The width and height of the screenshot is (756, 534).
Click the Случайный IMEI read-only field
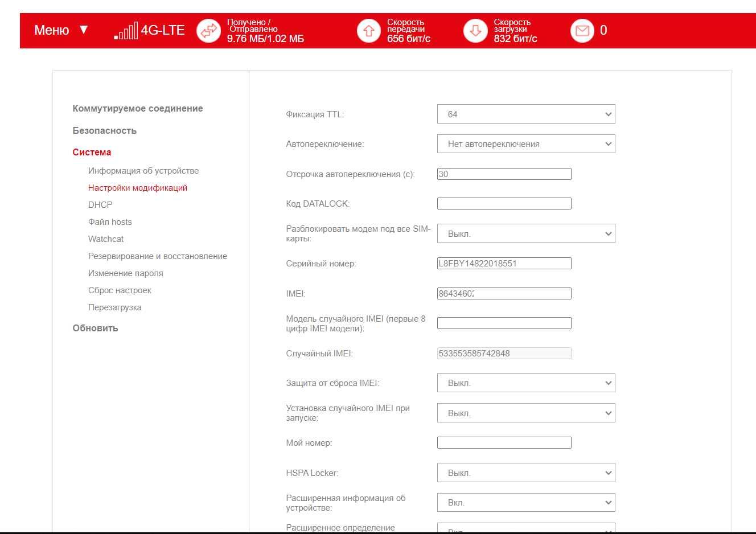click(x=504, y=353)
